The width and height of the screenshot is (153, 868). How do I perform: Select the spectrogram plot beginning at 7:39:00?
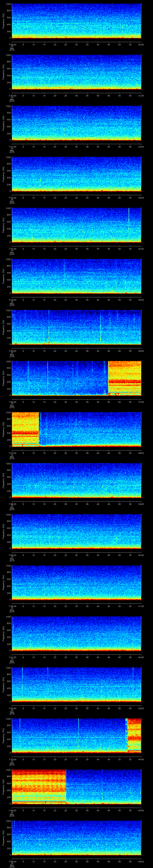pyautogui.click(x=76, y=531)
